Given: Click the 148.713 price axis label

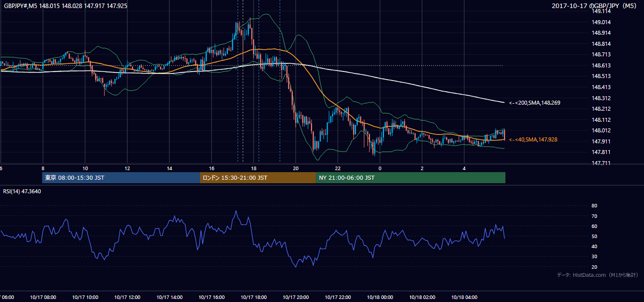Looking at the screenshot, I should (x=601, y=54).
